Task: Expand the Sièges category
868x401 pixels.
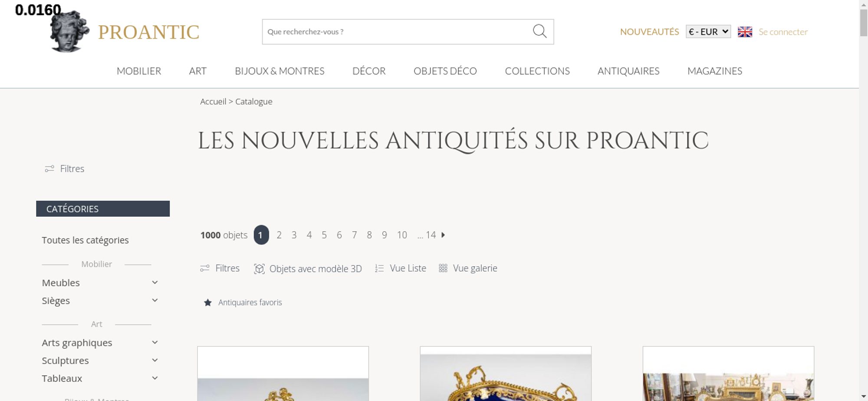Action: [155, 300]
